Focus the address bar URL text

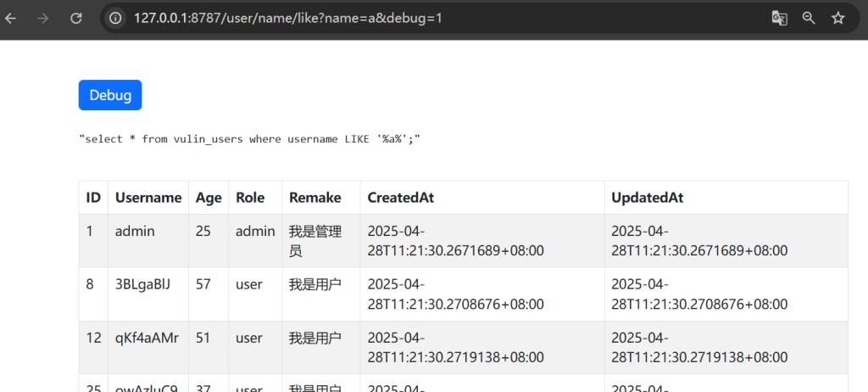point(288,18)
